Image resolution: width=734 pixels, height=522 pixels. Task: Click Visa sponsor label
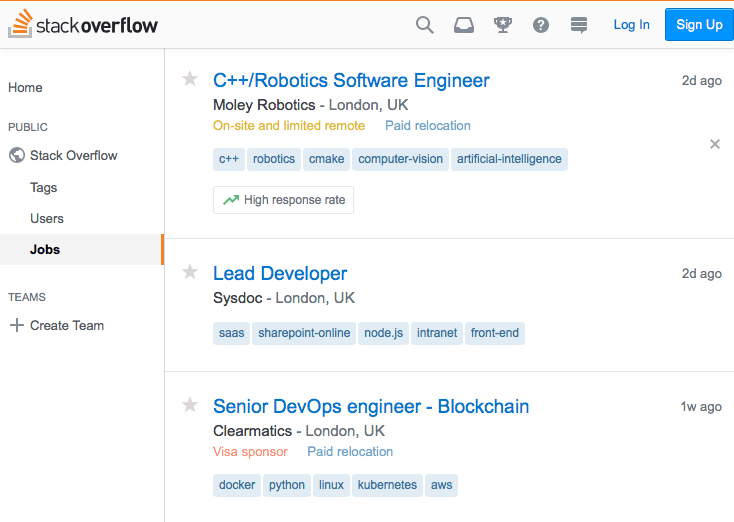[x=250, y=452]
